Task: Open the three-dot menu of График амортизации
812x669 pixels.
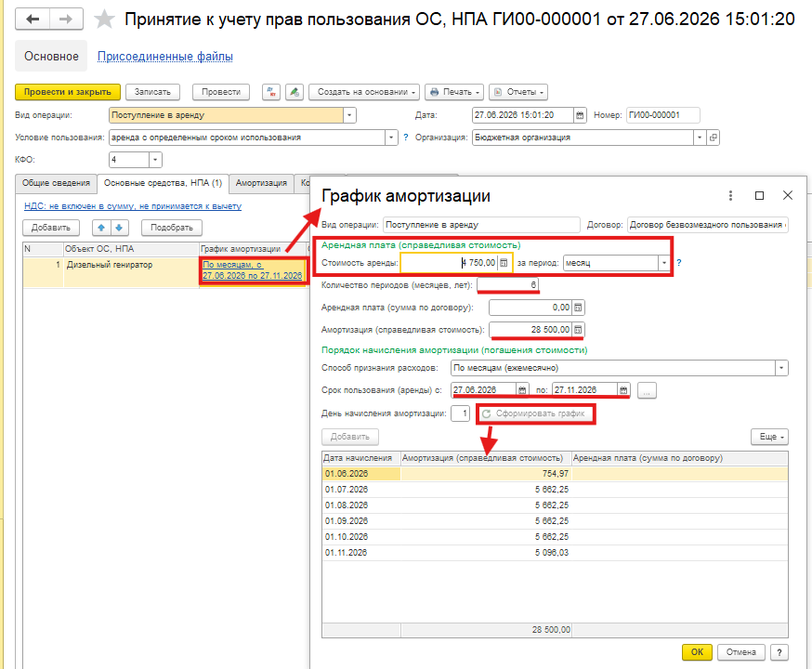Action: tap(730, 196)
